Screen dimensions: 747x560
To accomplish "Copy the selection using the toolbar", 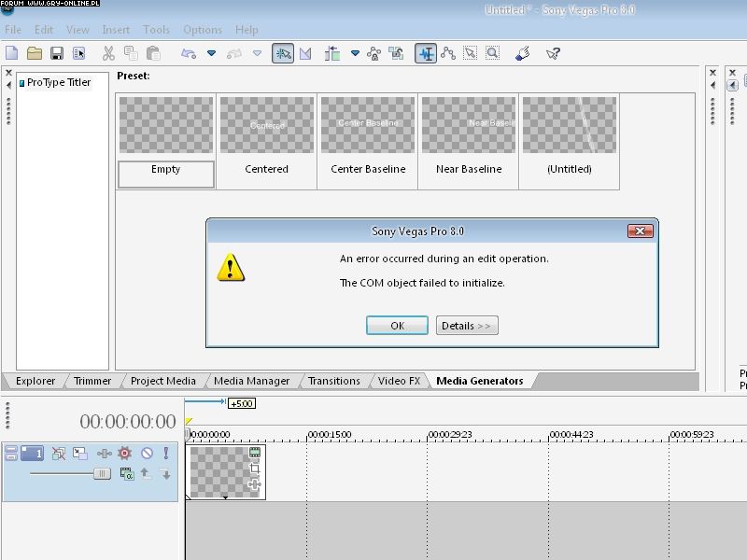I will pos(131,53).
